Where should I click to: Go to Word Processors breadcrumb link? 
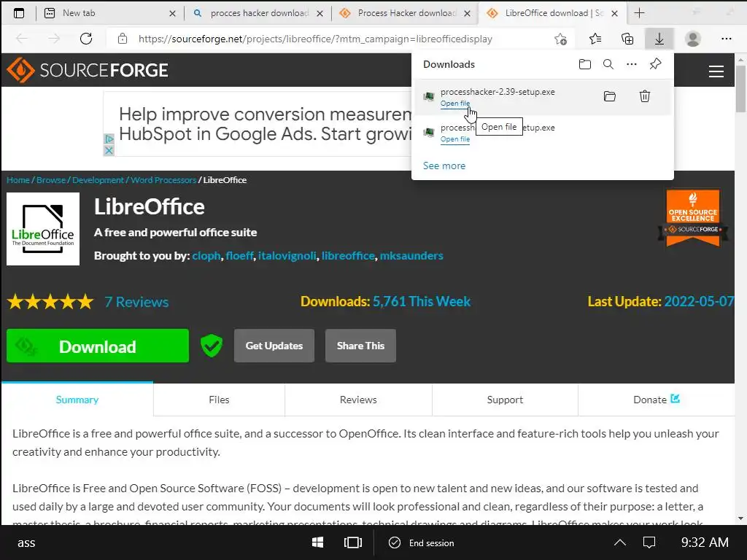tap(163, 180)
